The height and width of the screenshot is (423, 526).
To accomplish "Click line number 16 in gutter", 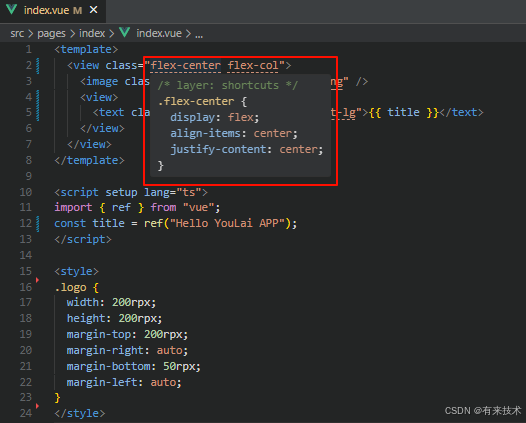I will pyautogui.click(x=25, y=287).
